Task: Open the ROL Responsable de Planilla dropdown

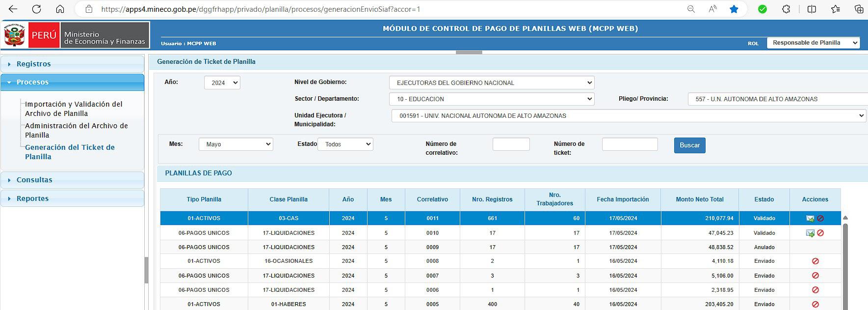Action: 813,43
